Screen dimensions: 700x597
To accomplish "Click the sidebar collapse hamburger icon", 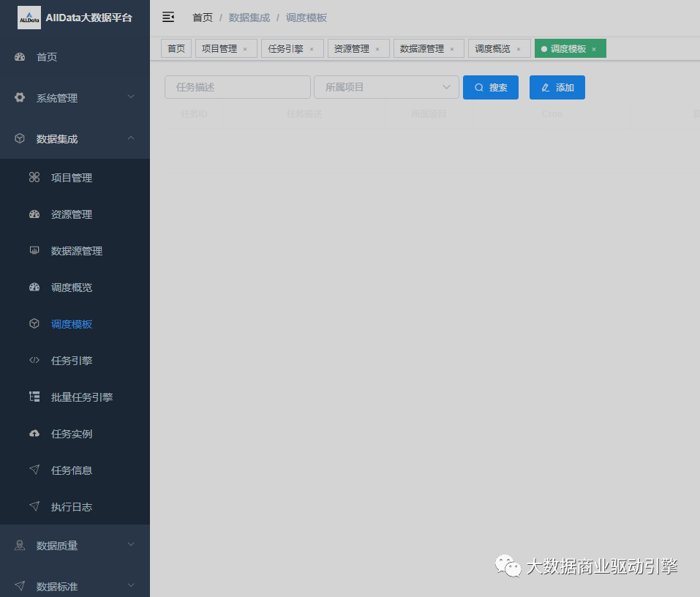I will point(168,17).
